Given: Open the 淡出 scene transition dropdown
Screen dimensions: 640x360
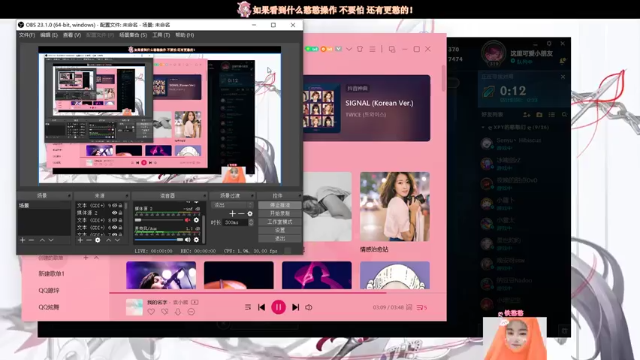Looking at the screenshot, I should tap(232, 205).
